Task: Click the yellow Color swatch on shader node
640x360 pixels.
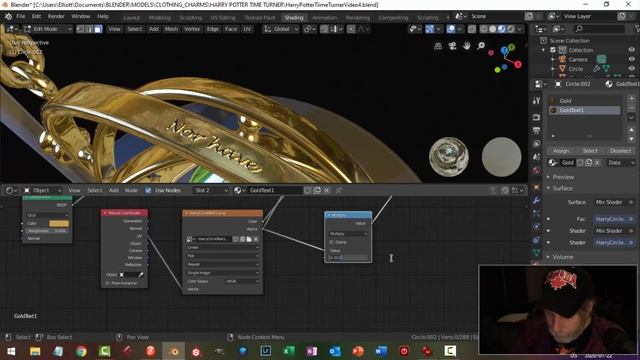Action: (x=59, y=223)
